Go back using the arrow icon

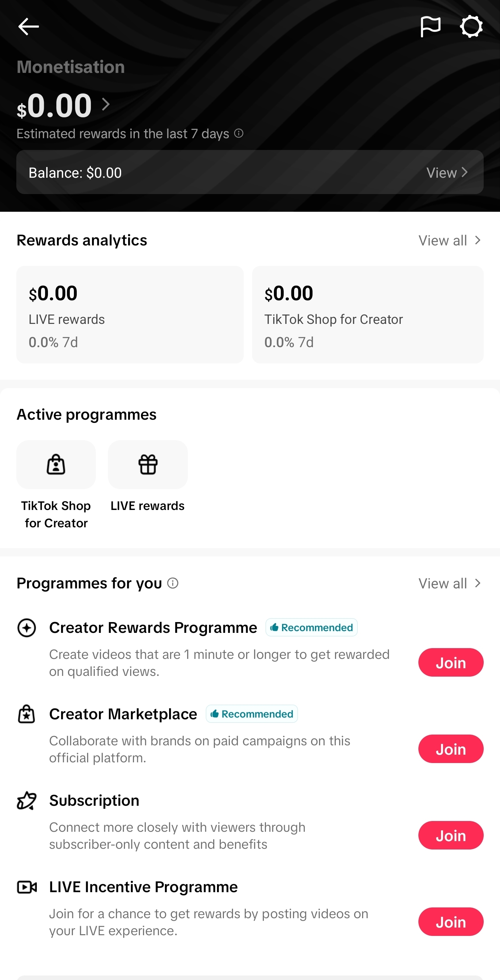tap(28, 27)
